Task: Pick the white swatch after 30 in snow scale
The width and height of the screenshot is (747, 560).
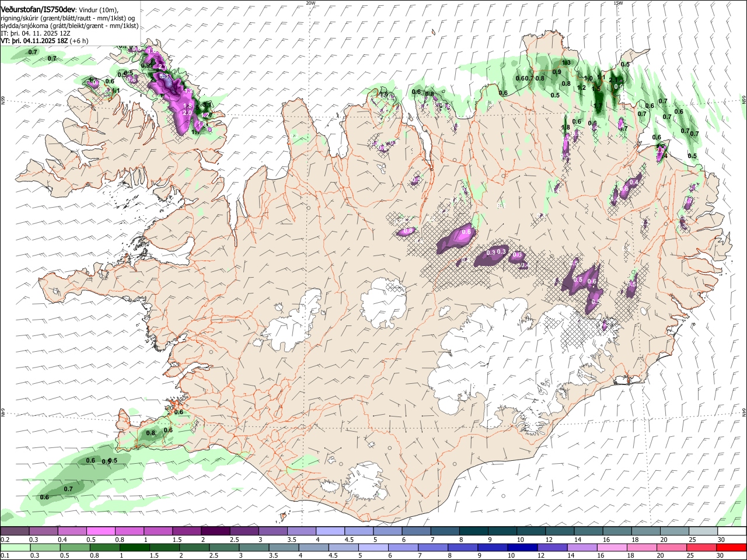Action: 731,531
